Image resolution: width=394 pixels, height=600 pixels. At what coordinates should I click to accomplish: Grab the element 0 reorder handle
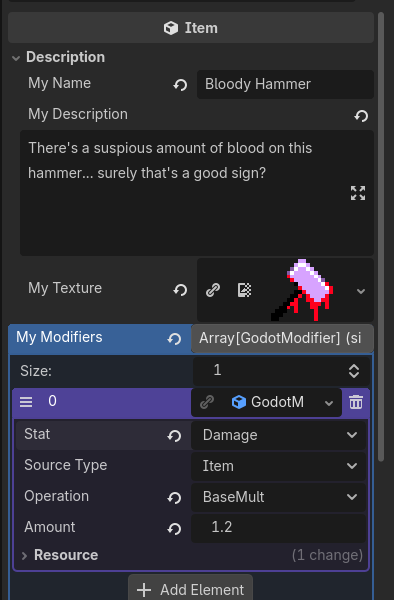click(26, 402)
